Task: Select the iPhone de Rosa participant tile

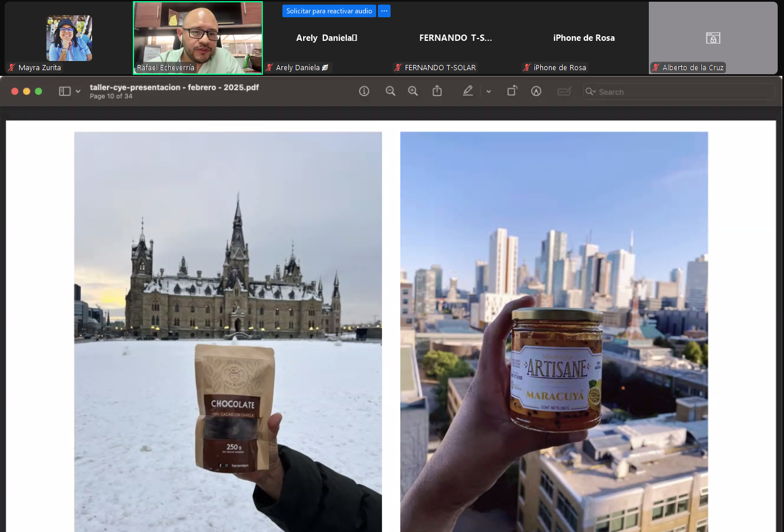Action: pyautogui.click(x=584, y=38)
